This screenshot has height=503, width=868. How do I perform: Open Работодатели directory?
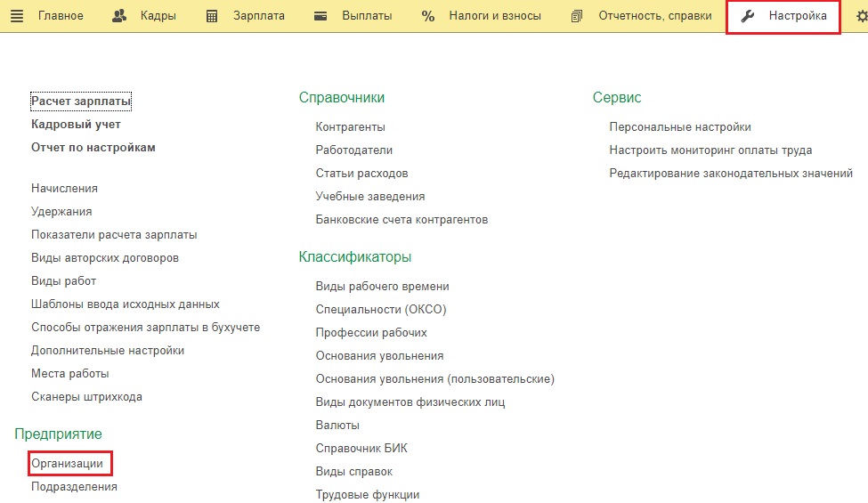click(353, 150)
